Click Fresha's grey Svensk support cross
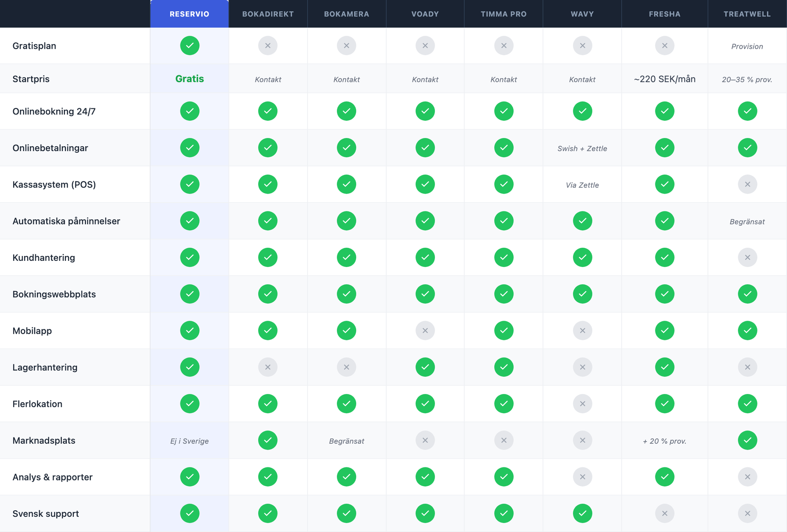 click(664, 513)
